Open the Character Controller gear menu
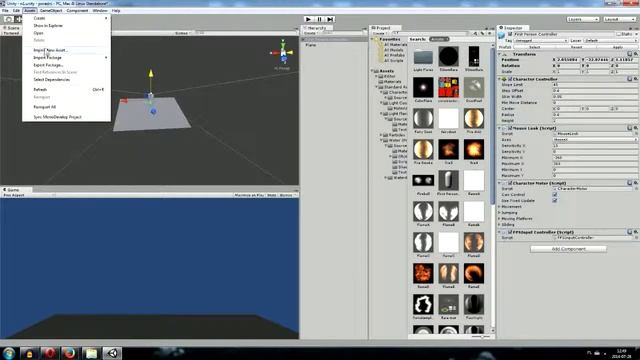Viewport: 640px width, 360px height. coord(636,79)
